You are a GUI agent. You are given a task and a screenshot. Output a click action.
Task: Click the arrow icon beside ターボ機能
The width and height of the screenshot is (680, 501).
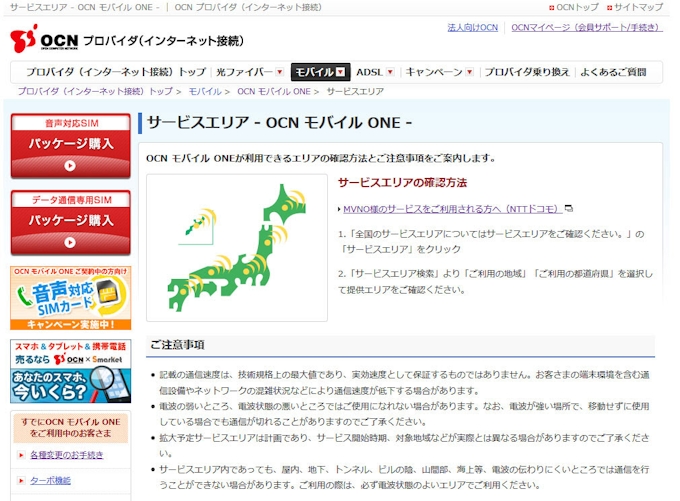point(22,481)
